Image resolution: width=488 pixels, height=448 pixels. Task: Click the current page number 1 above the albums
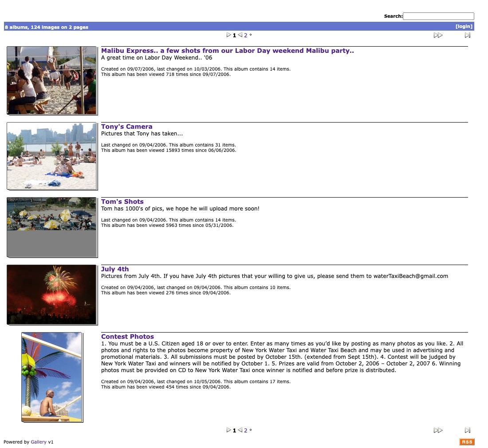click(x=234, y=35)
